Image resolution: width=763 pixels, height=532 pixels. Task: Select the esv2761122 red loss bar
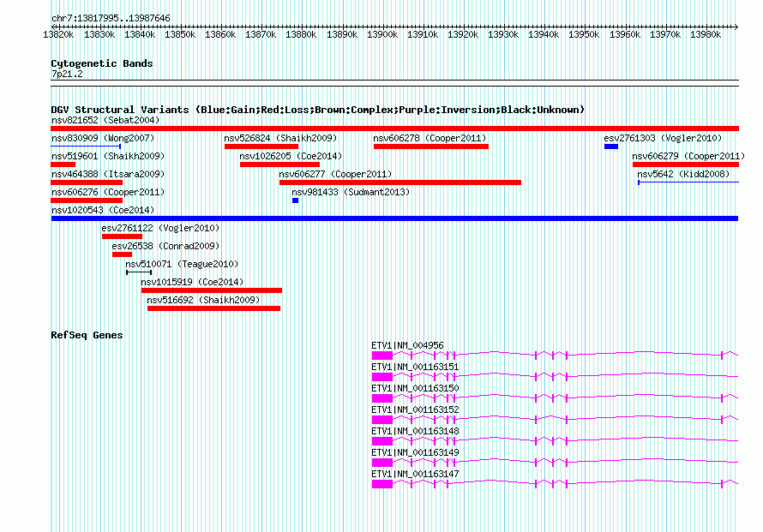[122, 236]
